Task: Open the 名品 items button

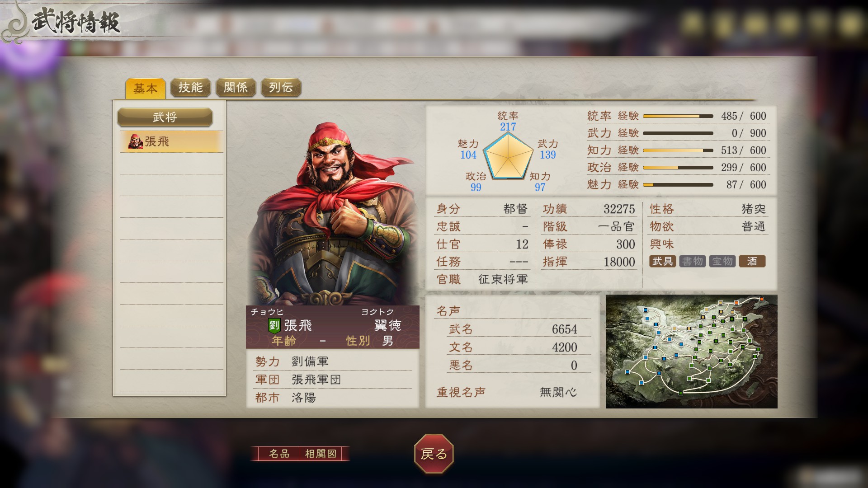Action: [x=278, y=454]
